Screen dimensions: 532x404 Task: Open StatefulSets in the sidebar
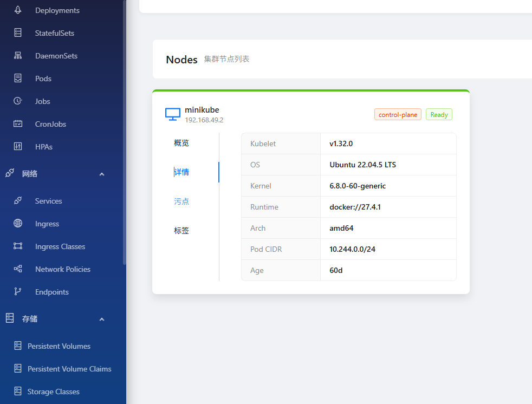[x=55, y=33]
